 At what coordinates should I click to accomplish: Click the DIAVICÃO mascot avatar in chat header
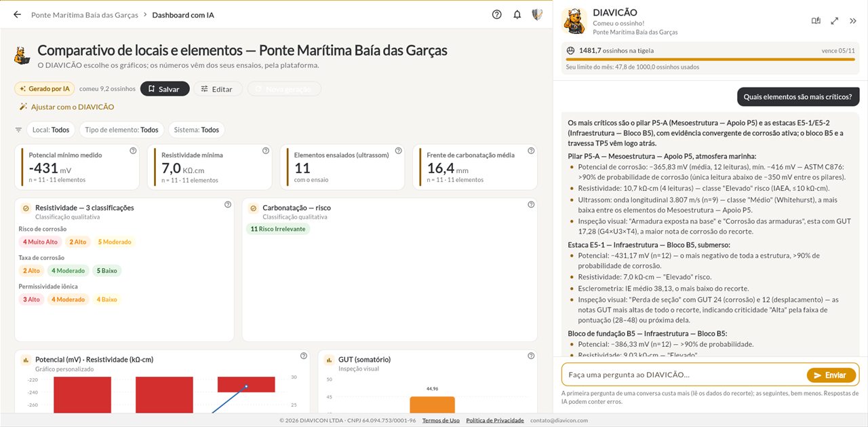tap(574, 21)
